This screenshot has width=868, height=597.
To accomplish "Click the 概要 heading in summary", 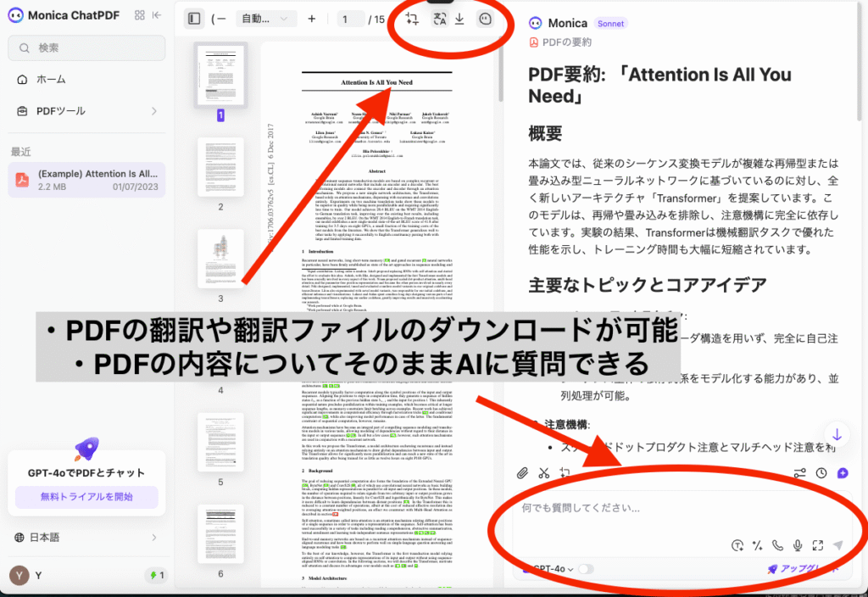I will click(x=545, y=133).
